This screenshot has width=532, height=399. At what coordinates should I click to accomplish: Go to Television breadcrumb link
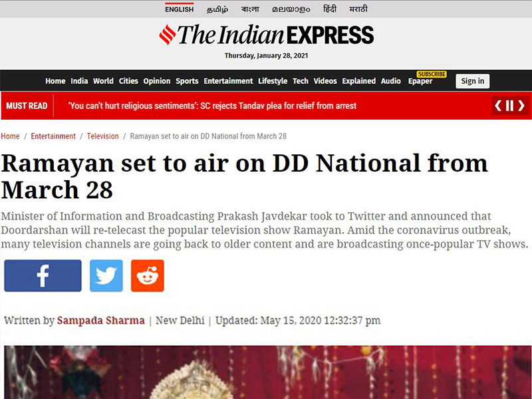tap(103, 136)
